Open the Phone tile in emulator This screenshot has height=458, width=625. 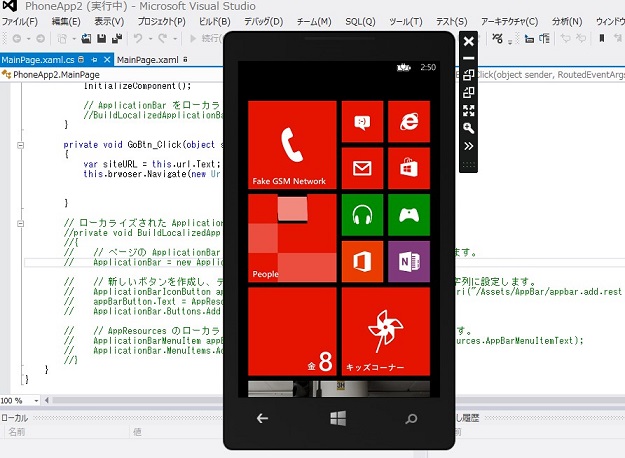(x=292, y=145)
